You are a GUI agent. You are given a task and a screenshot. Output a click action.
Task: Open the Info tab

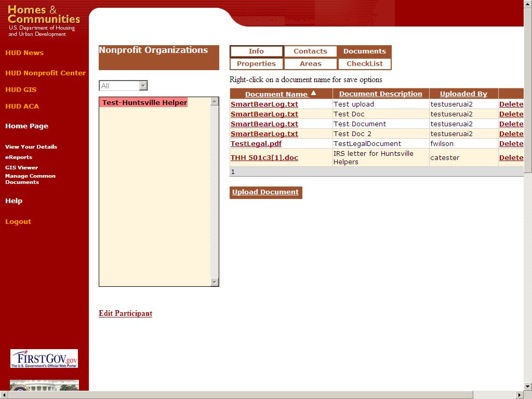tap(256, 51)
